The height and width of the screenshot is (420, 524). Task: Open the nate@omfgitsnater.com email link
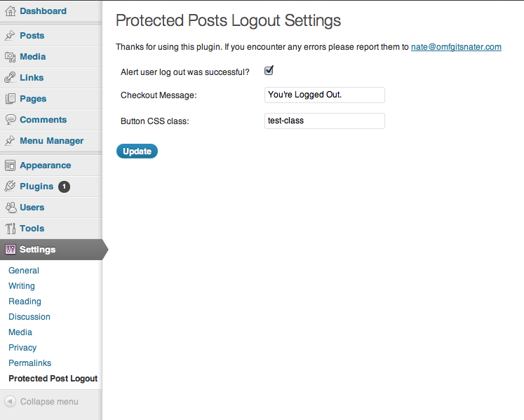456,47
